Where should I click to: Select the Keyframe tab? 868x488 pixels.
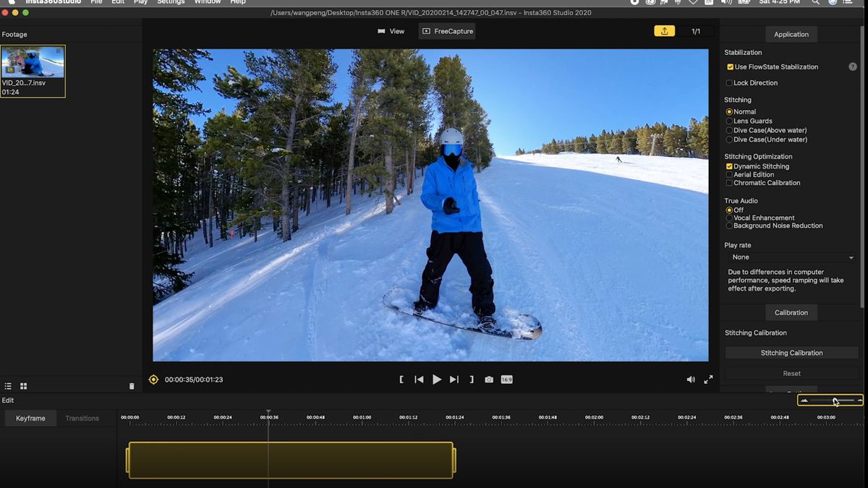[x=30, y=419]
